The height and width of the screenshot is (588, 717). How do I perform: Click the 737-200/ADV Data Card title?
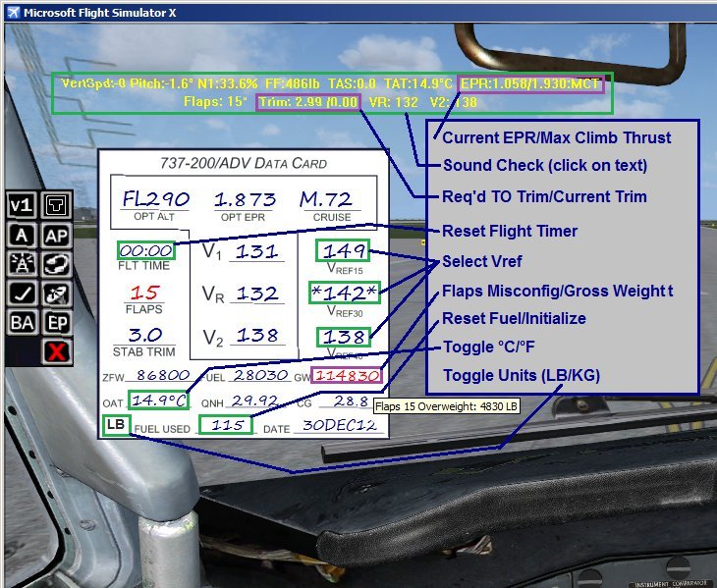tap(244, 163)
